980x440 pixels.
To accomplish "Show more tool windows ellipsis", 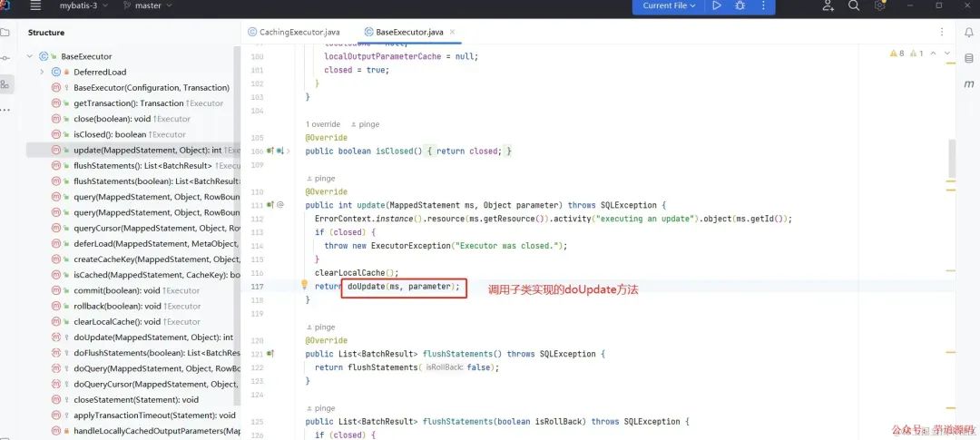I will click(5, 110).
